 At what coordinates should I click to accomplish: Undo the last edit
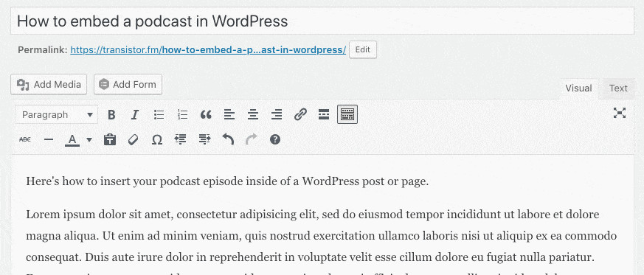click(228, 139)
